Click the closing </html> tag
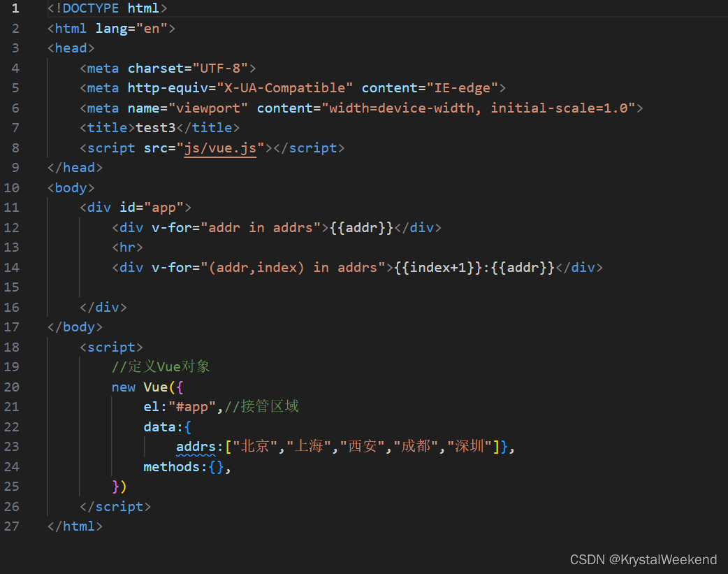 coord(75,526)
